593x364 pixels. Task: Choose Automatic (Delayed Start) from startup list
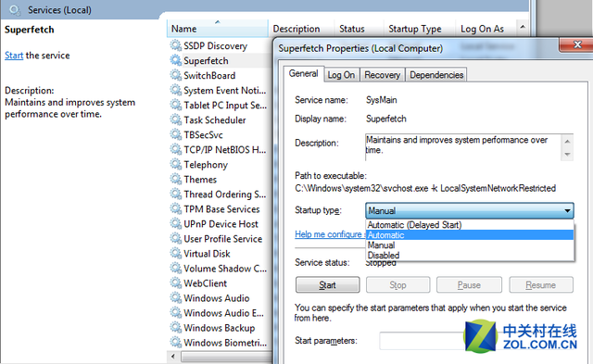click(x=470, y=225)
